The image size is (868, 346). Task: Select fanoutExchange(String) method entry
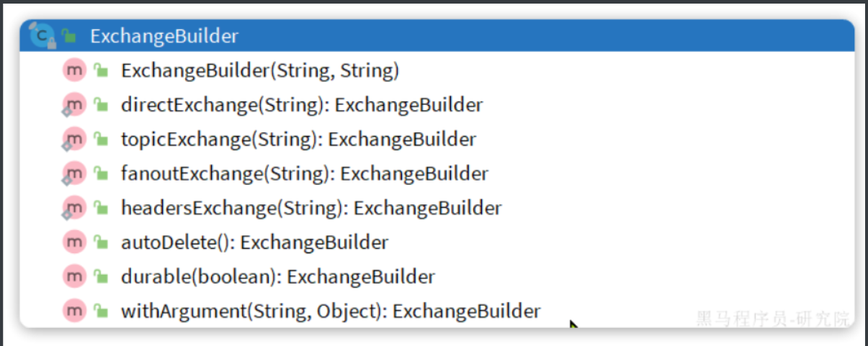[305, 174]
